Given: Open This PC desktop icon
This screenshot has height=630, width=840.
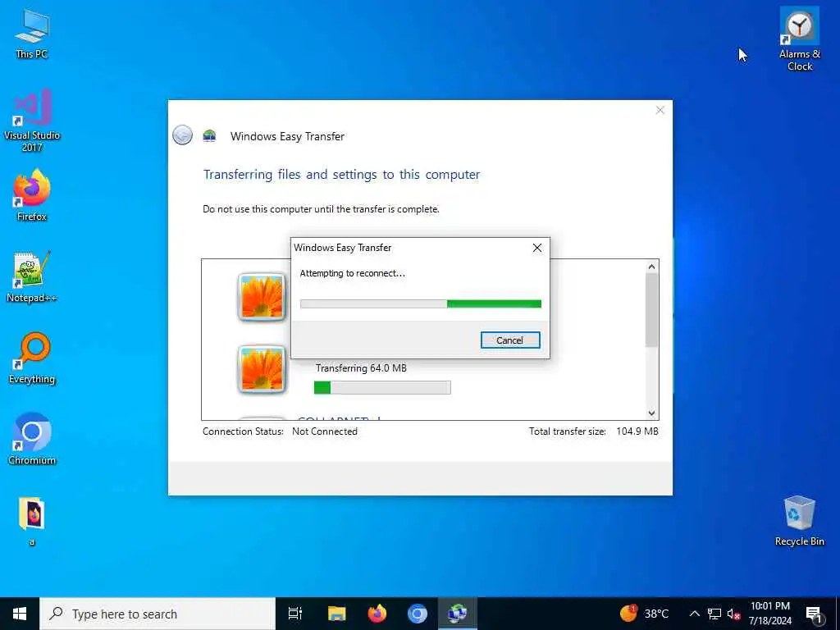Looking at the screenshot, I should pos(32,34).
